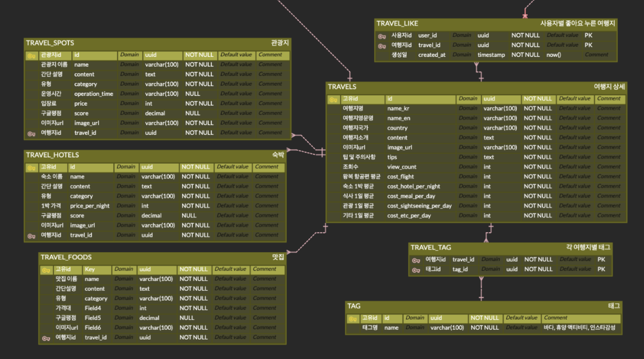
Task: Click the Key field name in TRAVEL_FOODS header row
Action: point(90,269)
